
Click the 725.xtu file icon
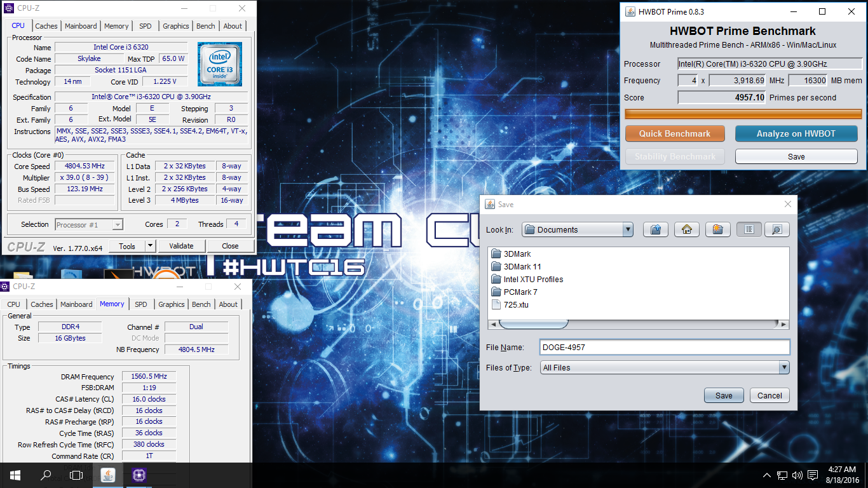pyautogui.click(x=496, y=304)
